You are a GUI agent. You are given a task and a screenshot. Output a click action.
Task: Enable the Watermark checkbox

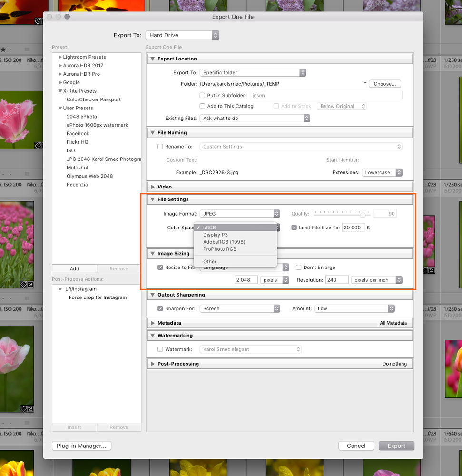pyautogui.click(x=160, y=349)
